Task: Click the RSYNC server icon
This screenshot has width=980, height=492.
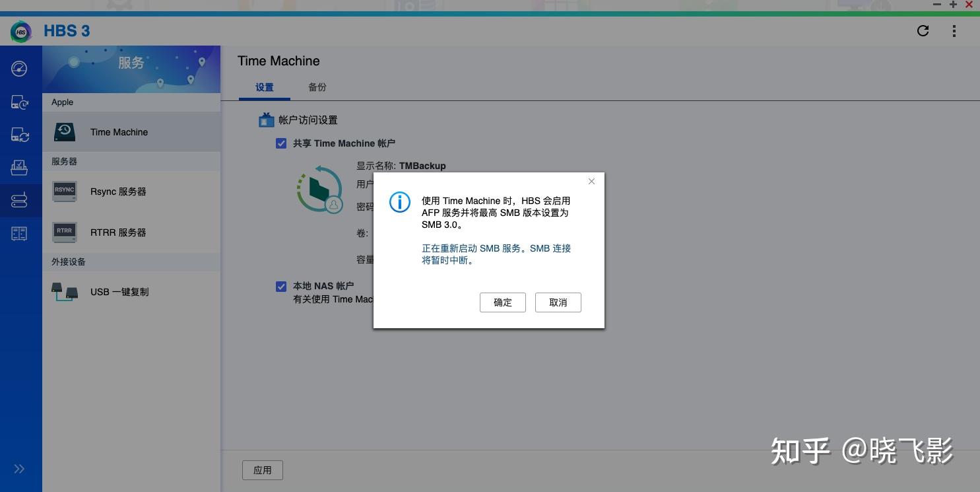Action: point(65,192)
